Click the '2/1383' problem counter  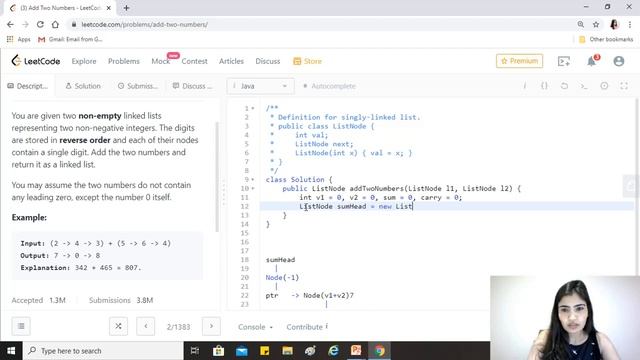click(x=178, y=327)
